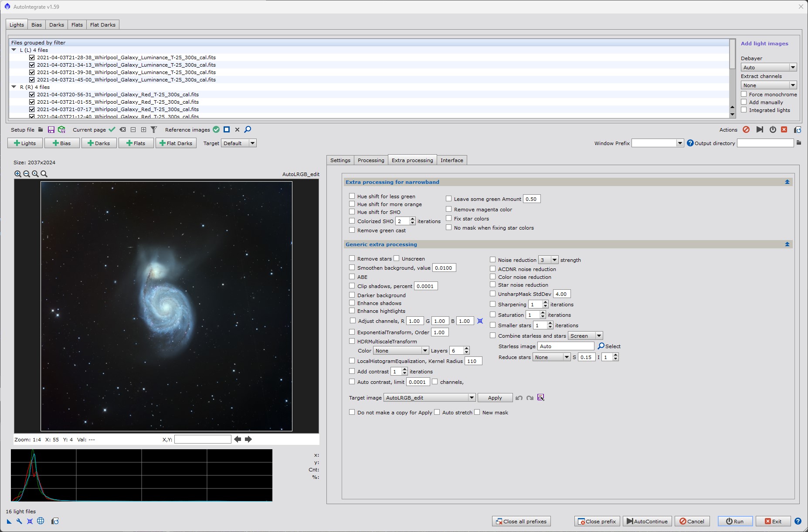Click the purple save setup file icon
Viewport: 808px width, 532px height.
coord(51,129)
